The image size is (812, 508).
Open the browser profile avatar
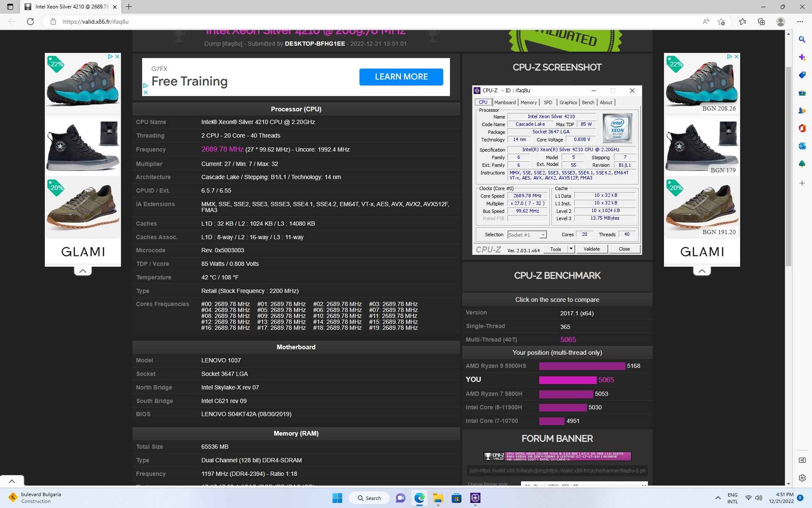781,22
